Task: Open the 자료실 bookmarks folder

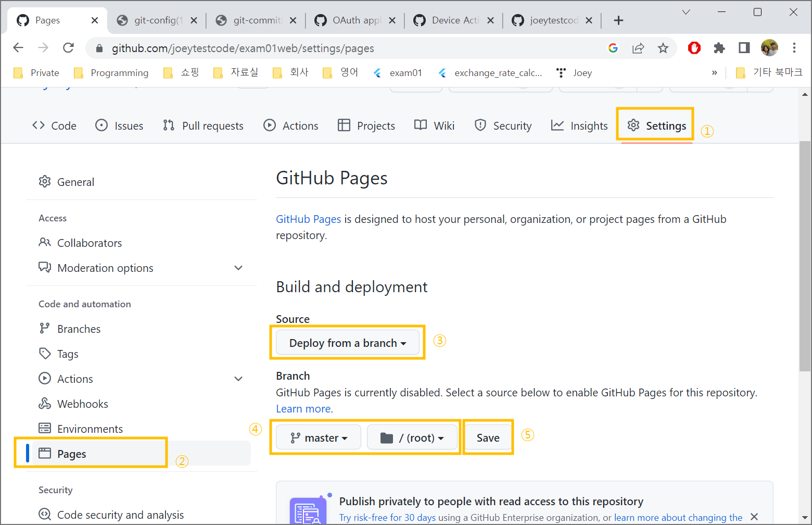Action: [x=236, y=73]
